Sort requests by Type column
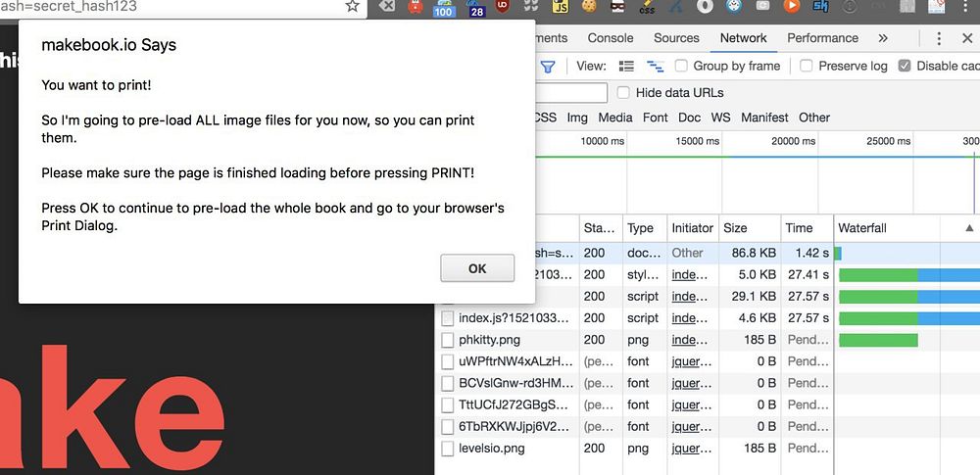This screenshot has width=980, height=475. coord(645,228)
